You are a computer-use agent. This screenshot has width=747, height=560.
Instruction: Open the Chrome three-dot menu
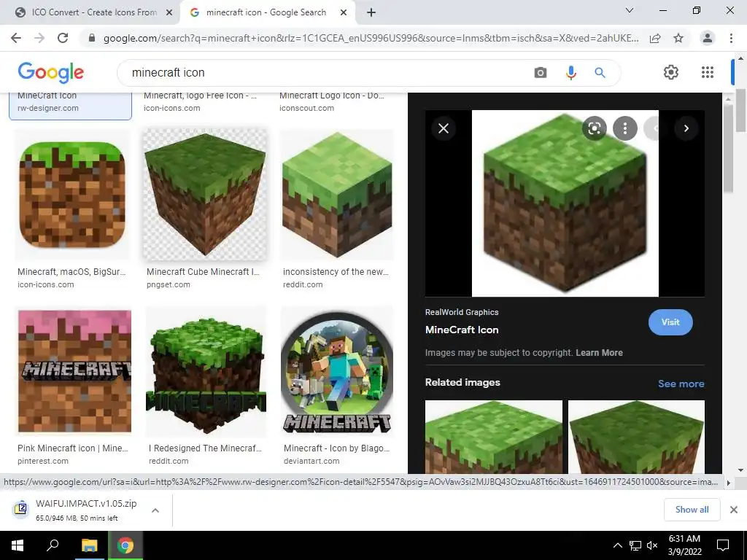tap(731, 38)
